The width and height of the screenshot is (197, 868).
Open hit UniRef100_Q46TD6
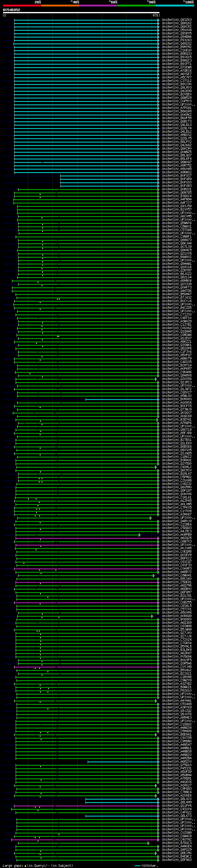[177, 290]
